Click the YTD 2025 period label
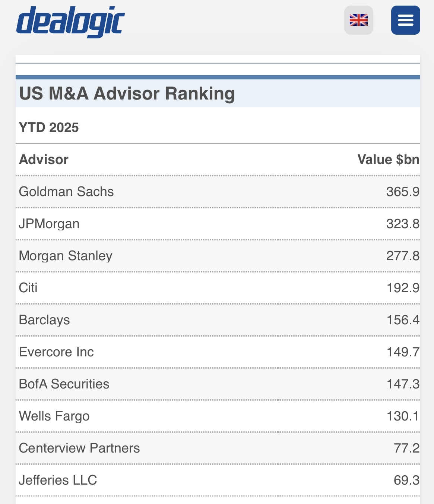This screenshot has width=434, height=504. pos(49,127)
